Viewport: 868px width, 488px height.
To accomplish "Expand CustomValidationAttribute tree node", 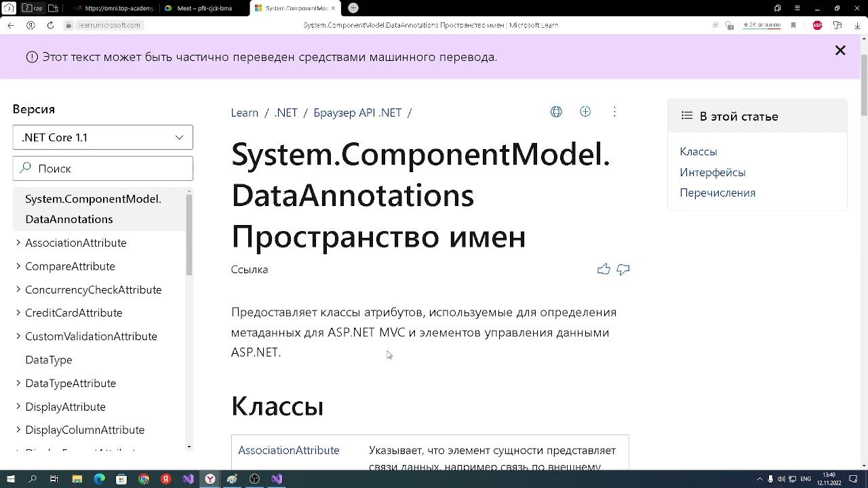I will pos(18,336).
